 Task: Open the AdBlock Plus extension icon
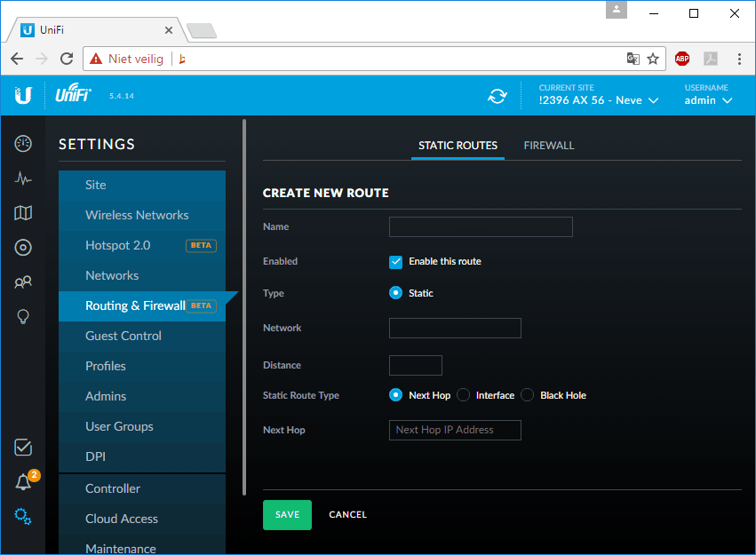(x=682, y=59)
